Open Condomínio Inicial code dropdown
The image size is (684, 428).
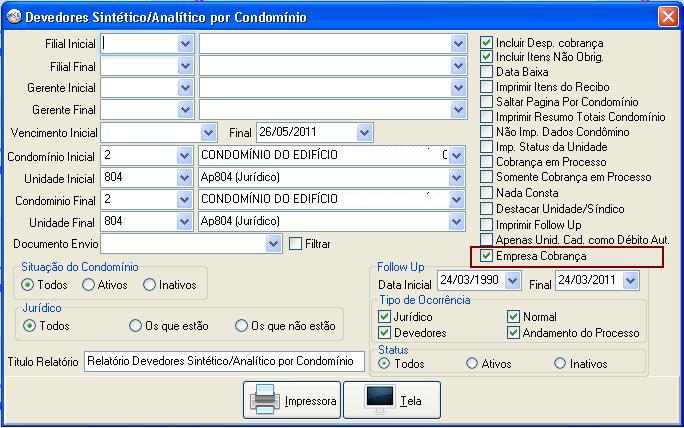click(x=185, y=156)
